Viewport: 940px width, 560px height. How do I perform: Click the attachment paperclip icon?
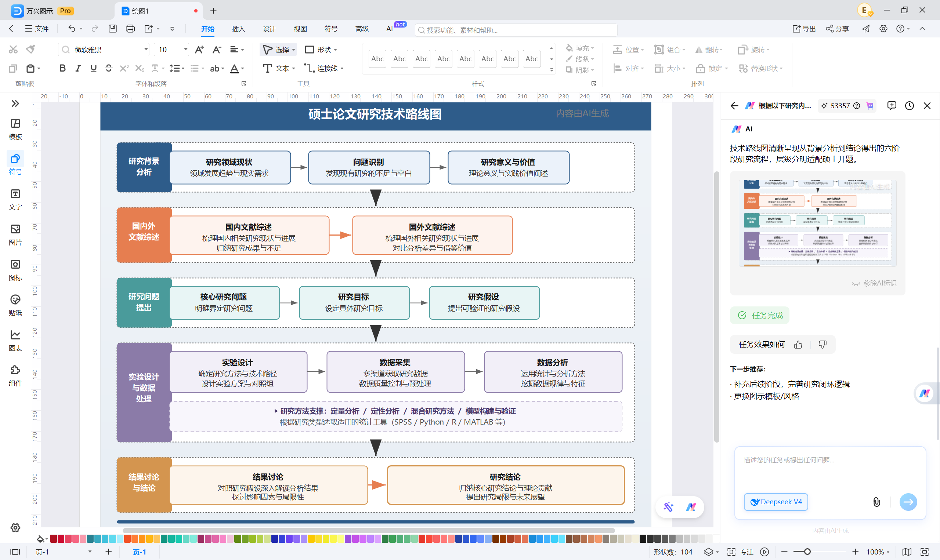coord(876,502)
